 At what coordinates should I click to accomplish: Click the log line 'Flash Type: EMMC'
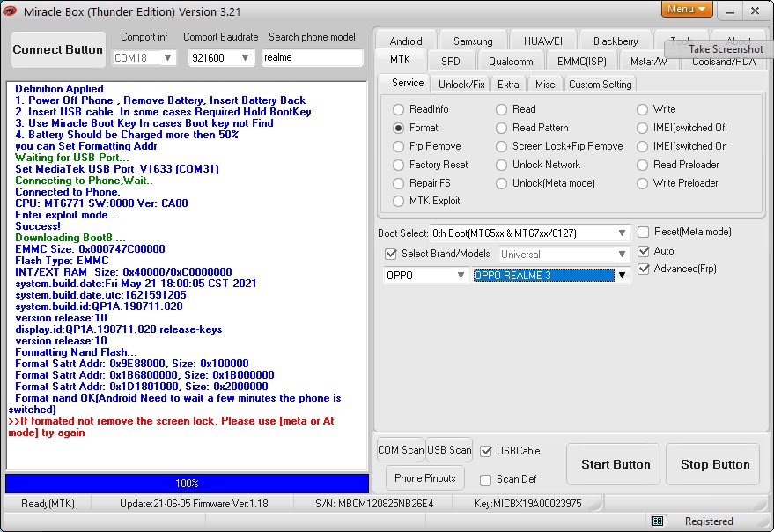coord(62,261)
